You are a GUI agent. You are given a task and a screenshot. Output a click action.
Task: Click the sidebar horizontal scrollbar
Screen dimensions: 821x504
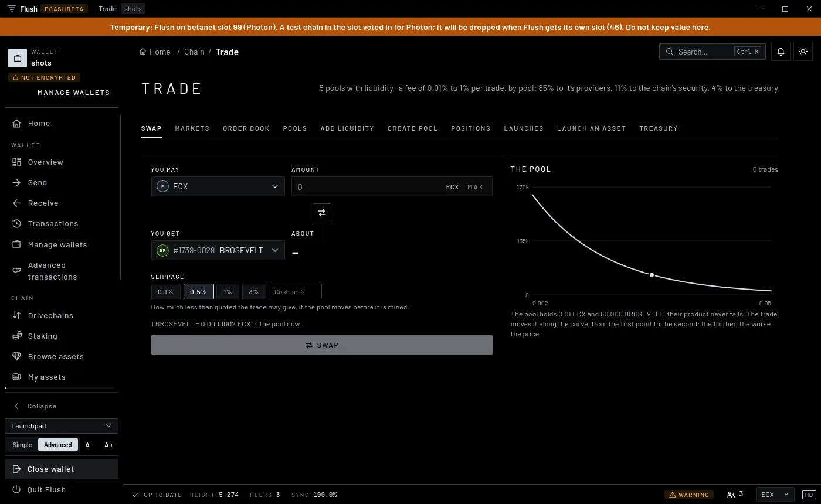[60, 389]
